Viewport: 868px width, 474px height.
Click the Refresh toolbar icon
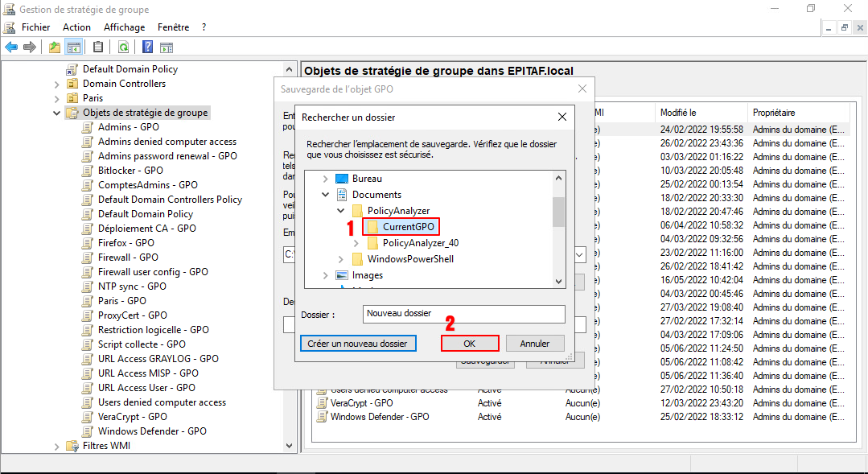pyautogui.click(x=123, y=47)
